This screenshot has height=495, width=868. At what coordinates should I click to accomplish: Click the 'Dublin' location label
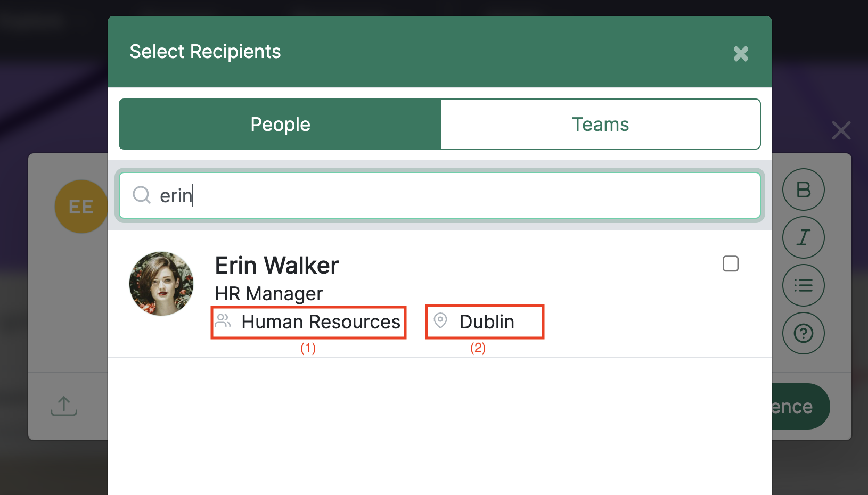[487, 321]
